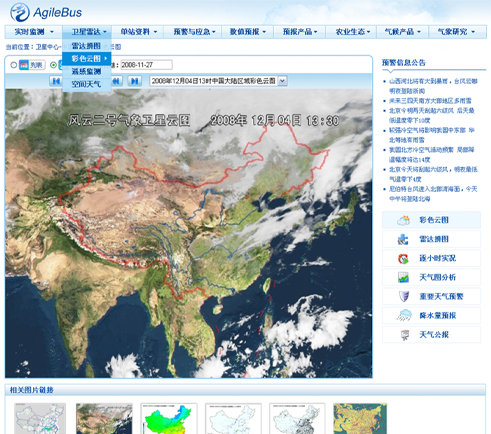The image size is (491, 434).
Task: Click the sun-and-cloud 彩色云图 sidebar icon
Action: tap(403, 220)
